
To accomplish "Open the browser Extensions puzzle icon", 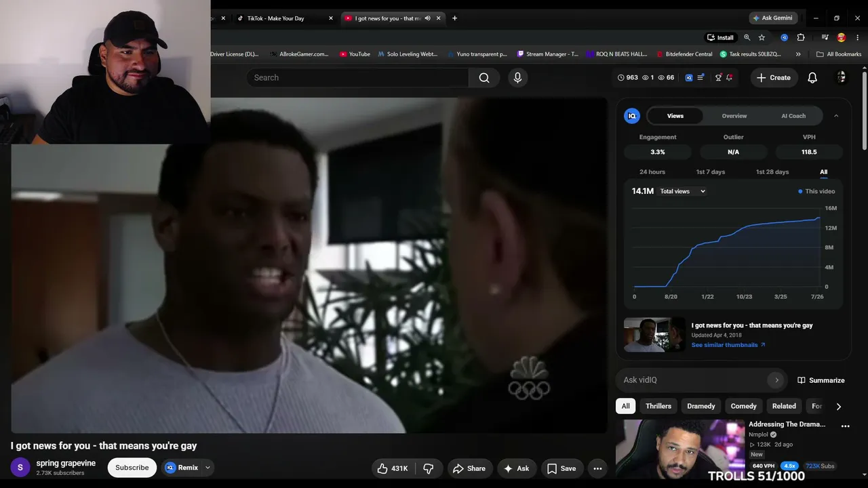I will (x=801, y=37).
